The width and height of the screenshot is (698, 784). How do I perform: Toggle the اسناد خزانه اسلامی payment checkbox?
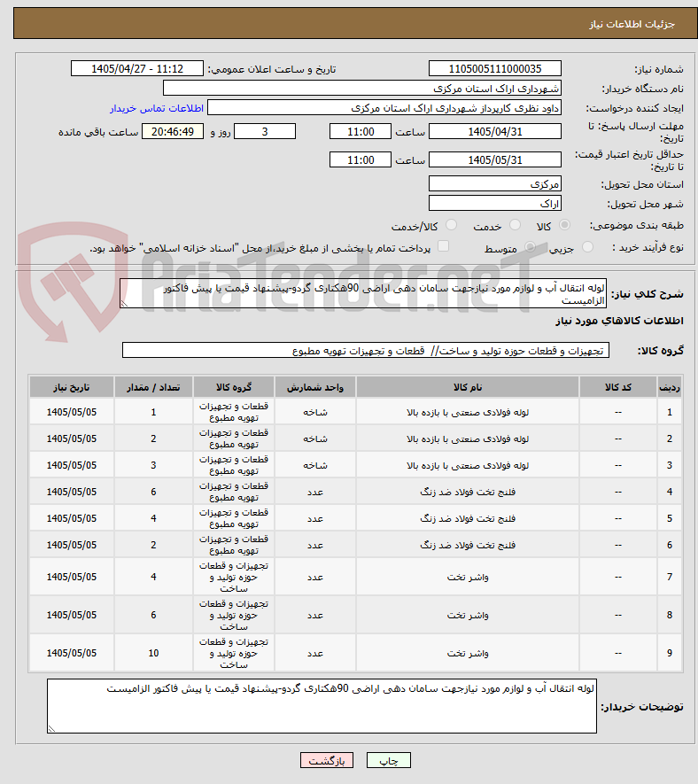(x=443, y=246)
